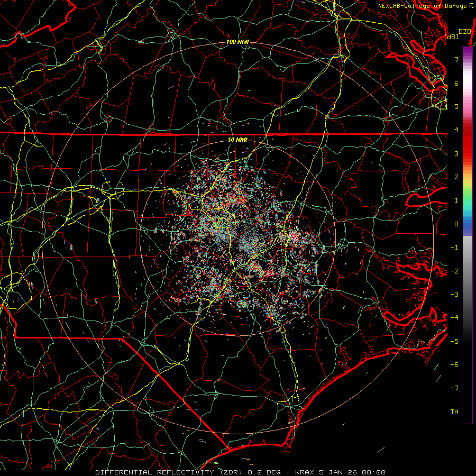Click the -7 label on legend
Viewport: 476px width, 476px height.
pyautogui.click(x=454, y=388)
